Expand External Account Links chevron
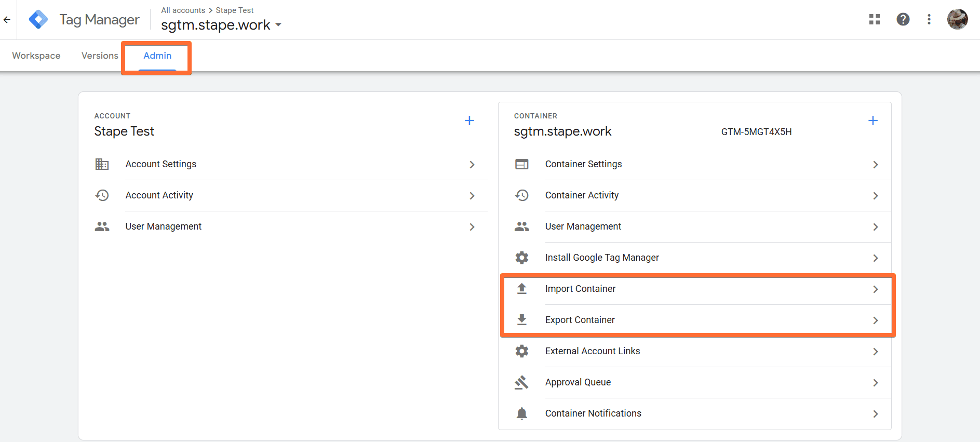This screenshot has height=442, width=980. (x=876, y=352)
